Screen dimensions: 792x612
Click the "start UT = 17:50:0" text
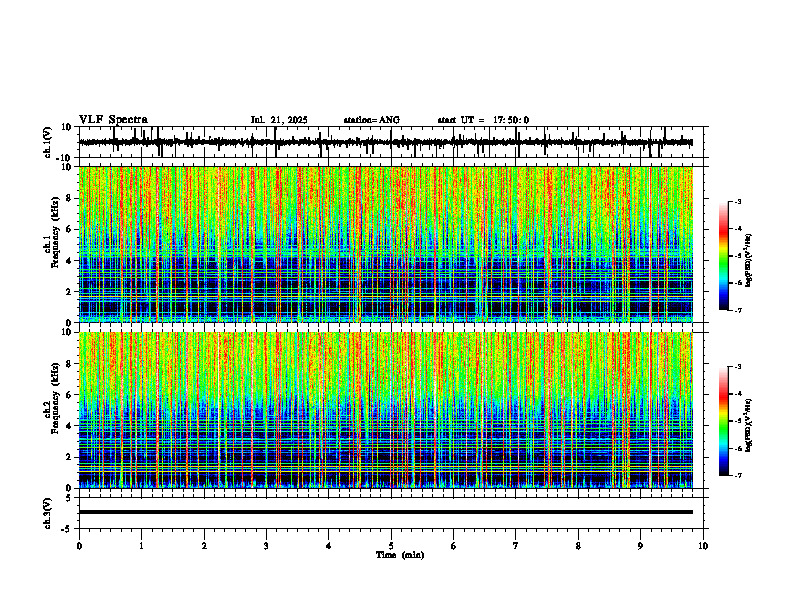click(x=483, y=120)
